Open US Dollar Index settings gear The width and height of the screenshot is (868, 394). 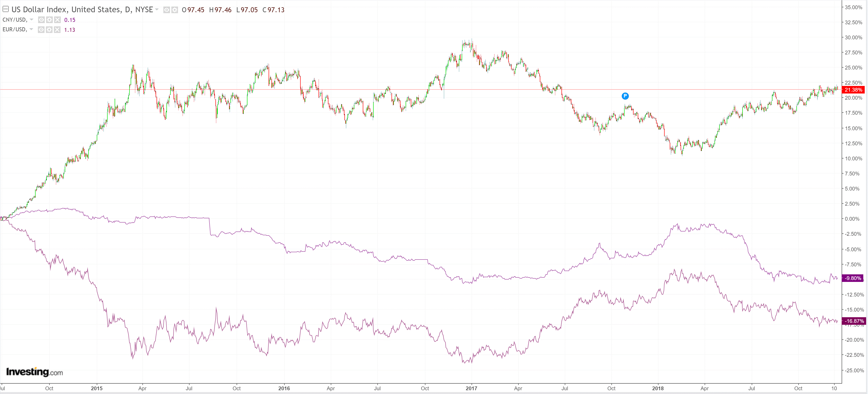click(174, 10)
